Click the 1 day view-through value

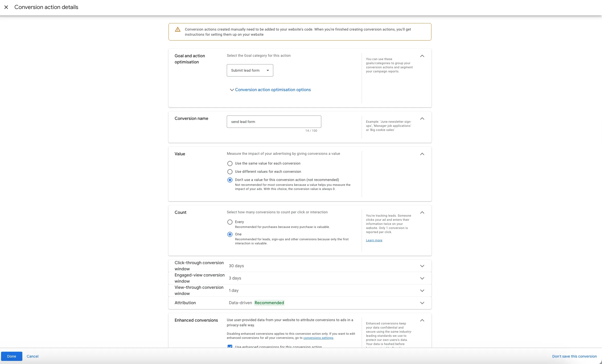[x=234, y=291]
